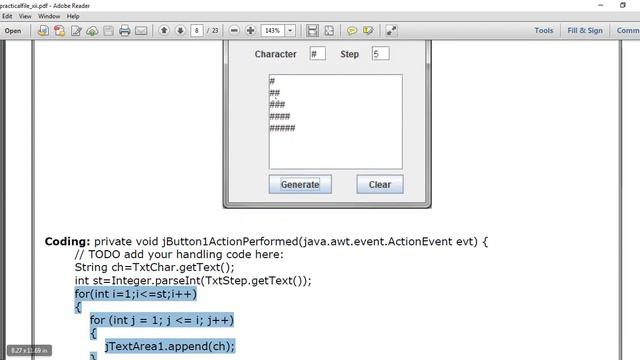The height and width of the screenshot is (360, 640).
Task: Click the create PDF online icon
Action: coord(60,31)
